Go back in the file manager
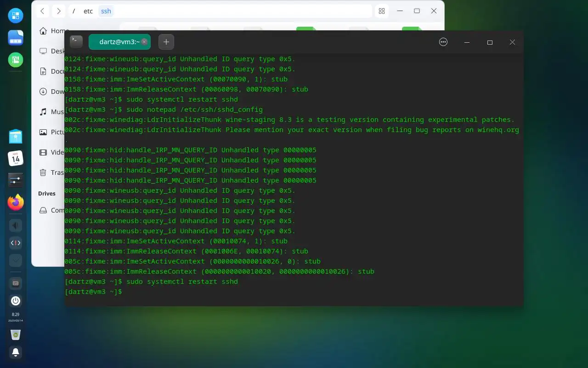The width and height of the screenshot is (588, 368). pyautogui.click(x=42, y=11)
